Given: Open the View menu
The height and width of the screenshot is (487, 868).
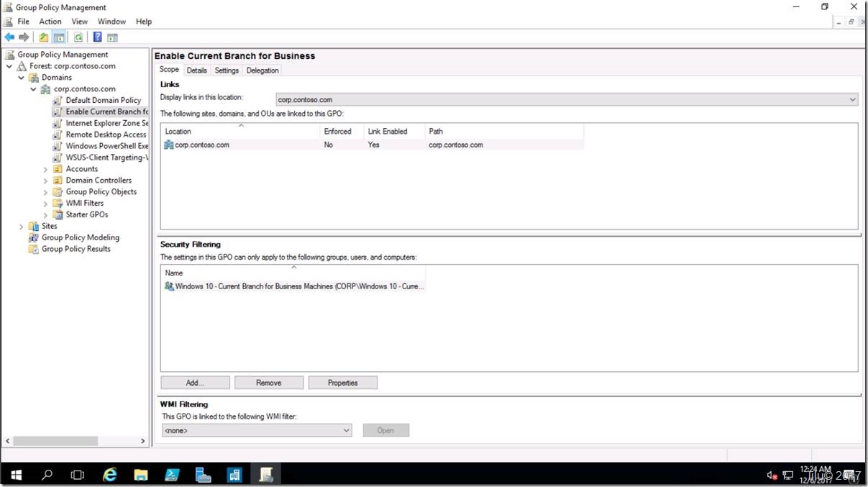Looking at the screenshot, I should [80, 22].
